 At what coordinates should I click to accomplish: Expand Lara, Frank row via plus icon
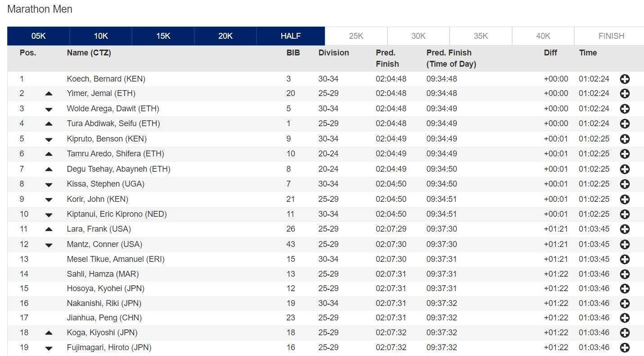click(625, 229)
